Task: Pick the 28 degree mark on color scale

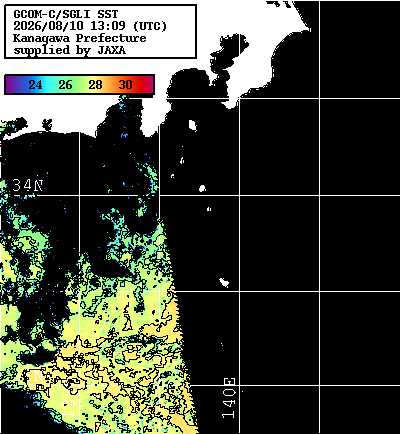Action: tap(95, 85)
